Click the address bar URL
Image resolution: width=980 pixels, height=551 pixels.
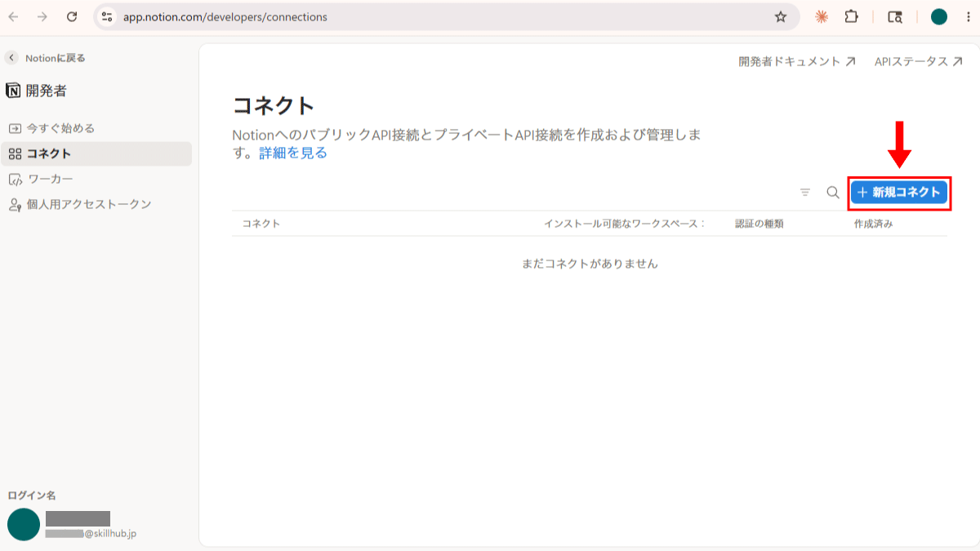[225, 16]
